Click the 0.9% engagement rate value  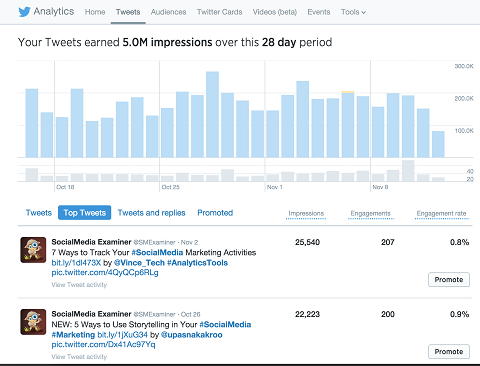(x=459, y=314)
